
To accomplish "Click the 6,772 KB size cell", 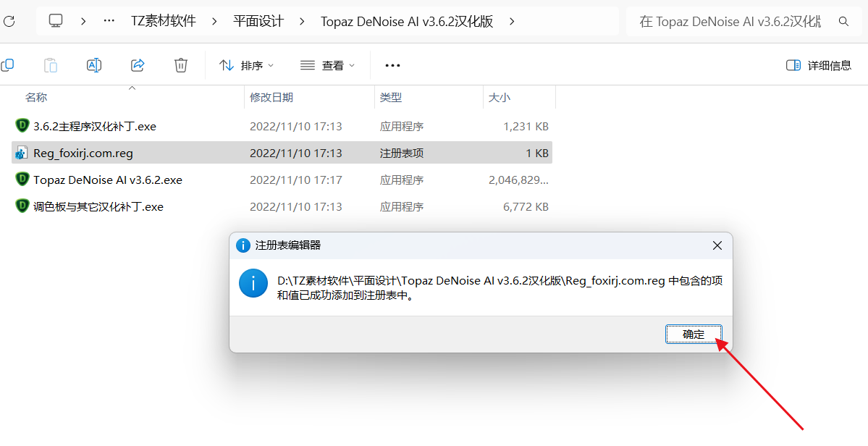I will tap(526, 207).
